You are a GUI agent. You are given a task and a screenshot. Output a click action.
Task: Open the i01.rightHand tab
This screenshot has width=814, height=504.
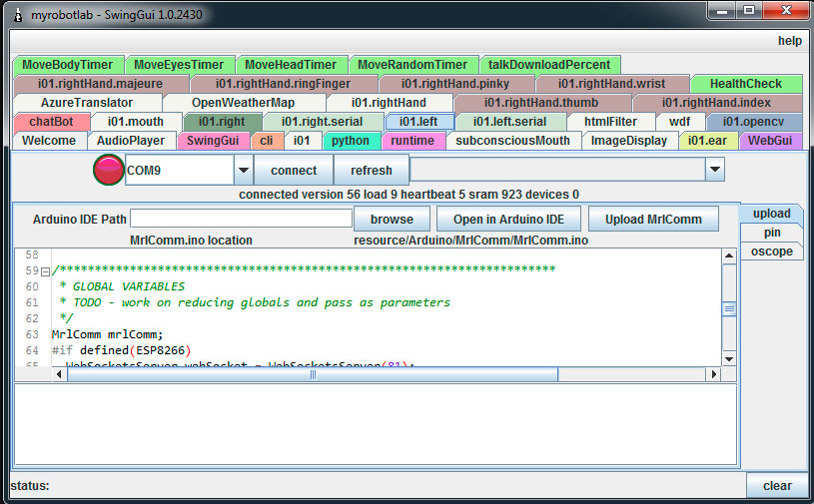tap(389, 103)
